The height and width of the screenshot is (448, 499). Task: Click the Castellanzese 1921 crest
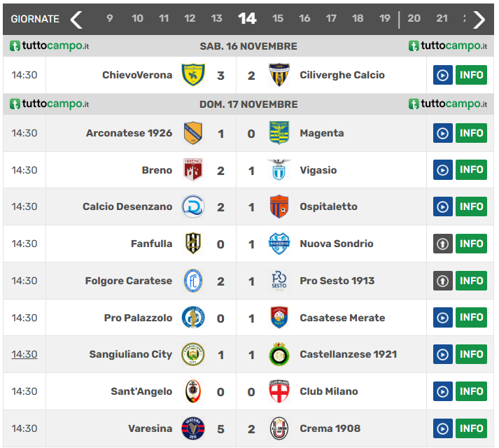click(279, 354)
